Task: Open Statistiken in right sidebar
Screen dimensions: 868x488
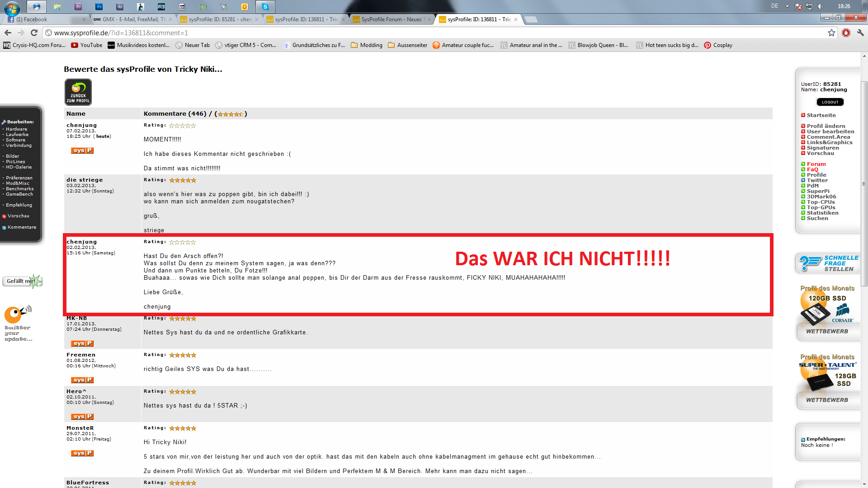Action: pyautogui.click(x=822, y=213)
